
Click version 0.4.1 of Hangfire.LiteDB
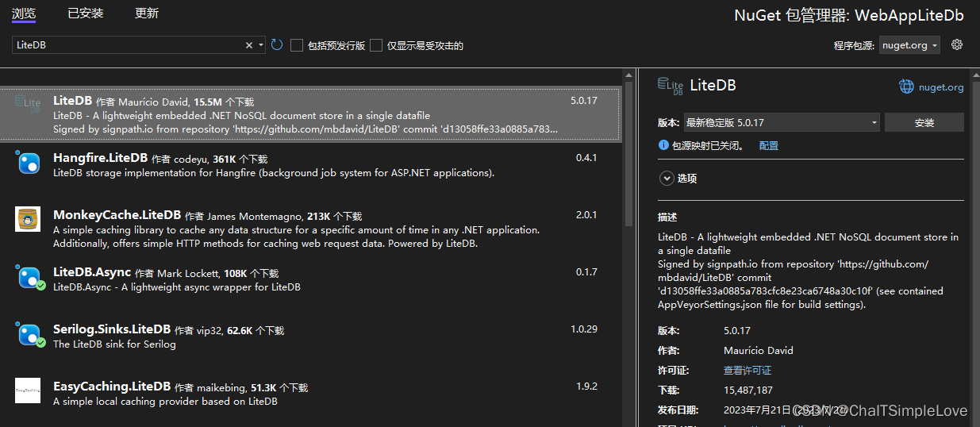tap(586, 158)
